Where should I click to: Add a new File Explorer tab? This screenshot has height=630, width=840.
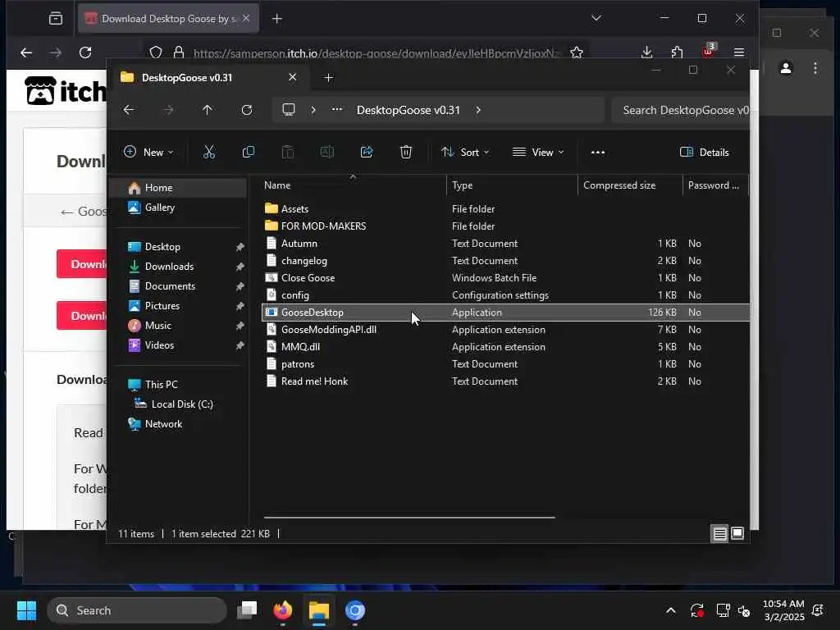pos(328,78)
